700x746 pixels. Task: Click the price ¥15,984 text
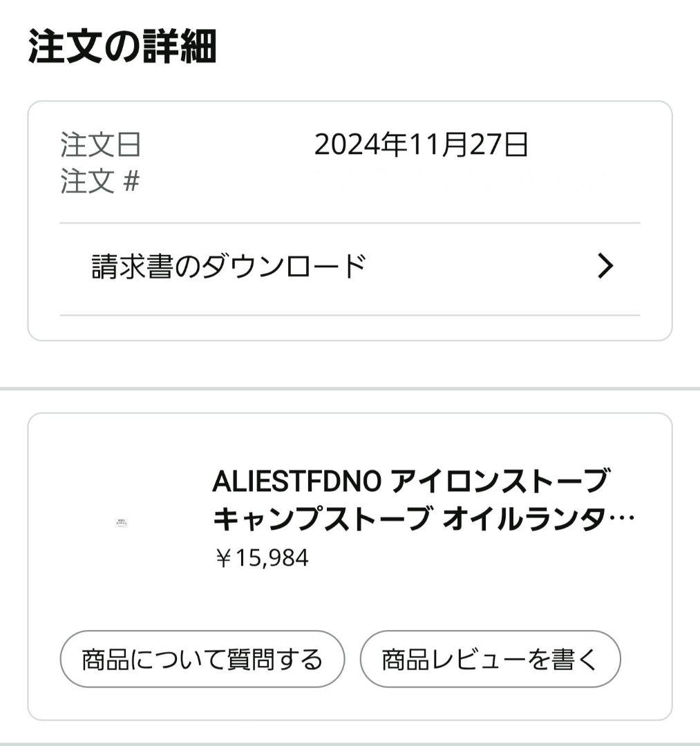click(x=261, y=558)
